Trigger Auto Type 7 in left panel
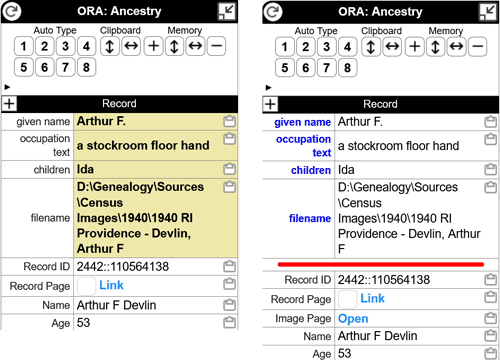 click(65, 67)
